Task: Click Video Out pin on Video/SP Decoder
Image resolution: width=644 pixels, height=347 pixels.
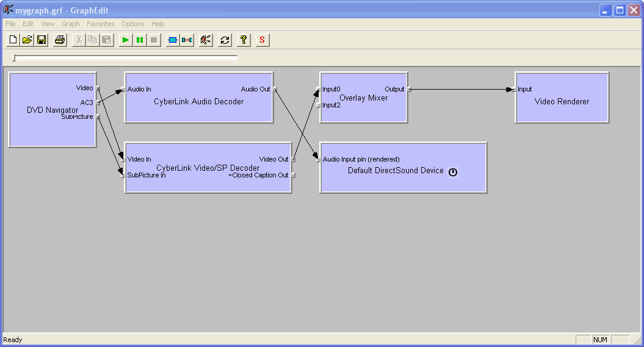Action: [293, 159]
